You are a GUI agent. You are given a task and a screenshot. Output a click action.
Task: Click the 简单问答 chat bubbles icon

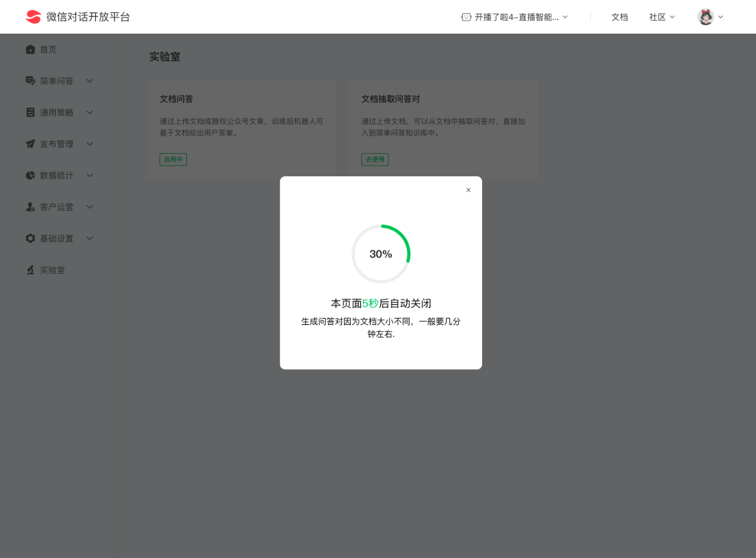30,81
